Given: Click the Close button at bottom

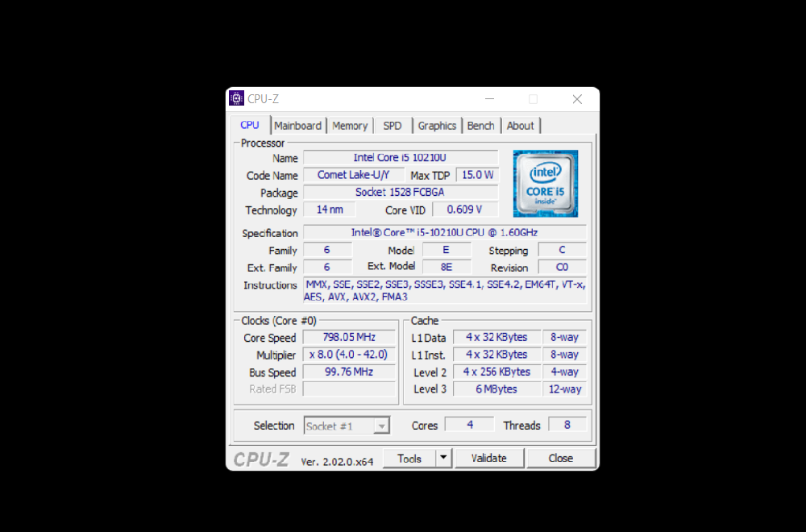Looking at the screenshot, I should pos(561,458).
